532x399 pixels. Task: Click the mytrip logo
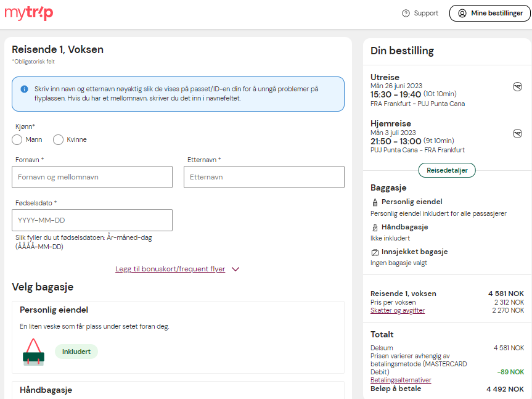(29, 13)
